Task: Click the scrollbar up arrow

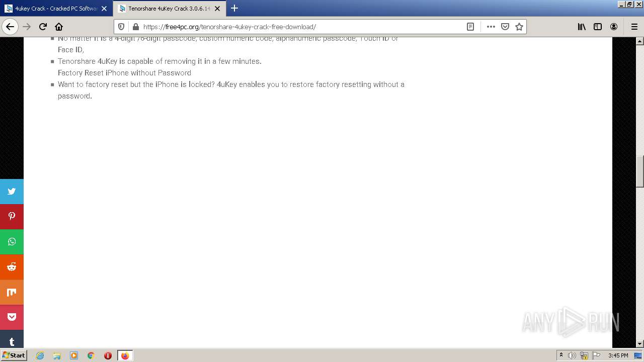Action: click(x=640, y=41)
